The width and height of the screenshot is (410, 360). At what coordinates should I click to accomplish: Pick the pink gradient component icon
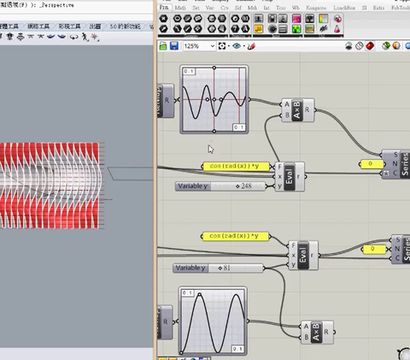(296, 19)
